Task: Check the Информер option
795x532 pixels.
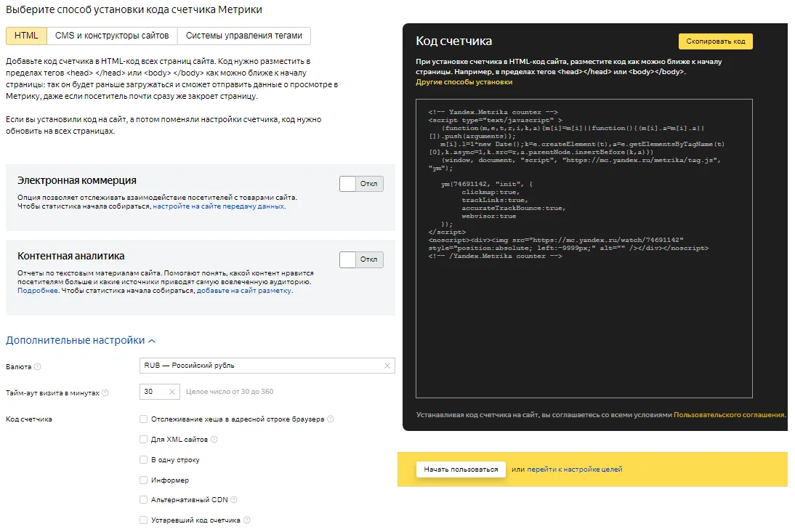Action: click(x=143, y=480)
